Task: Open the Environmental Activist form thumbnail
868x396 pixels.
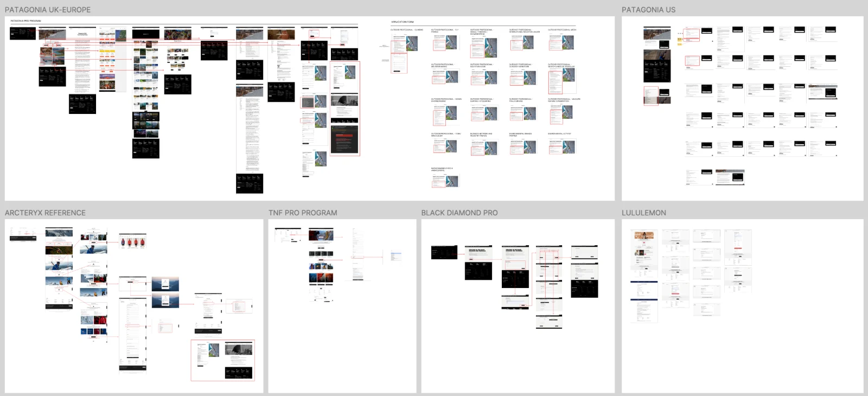Action: point(562,146)
